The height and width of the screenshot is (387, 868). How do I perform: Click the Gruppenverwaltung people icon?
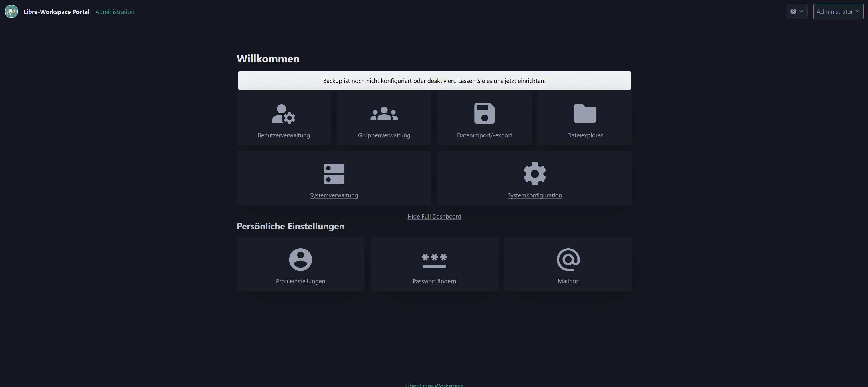click(384, 114)
